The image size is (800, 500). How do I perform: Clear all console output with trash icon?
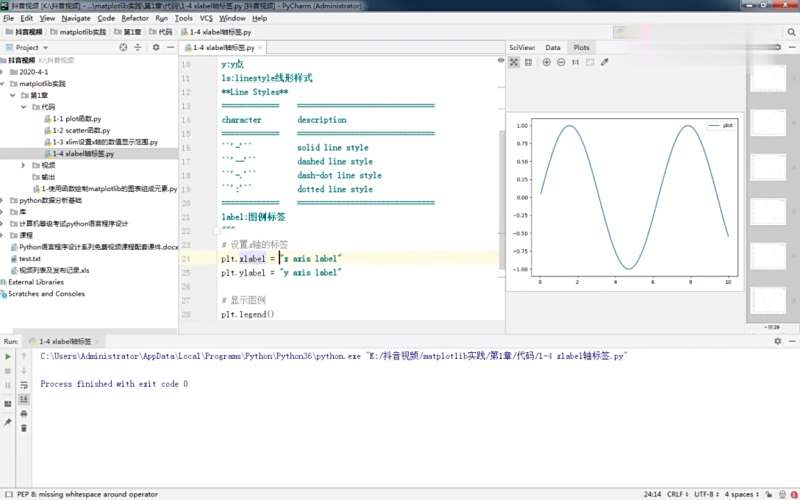23,428
